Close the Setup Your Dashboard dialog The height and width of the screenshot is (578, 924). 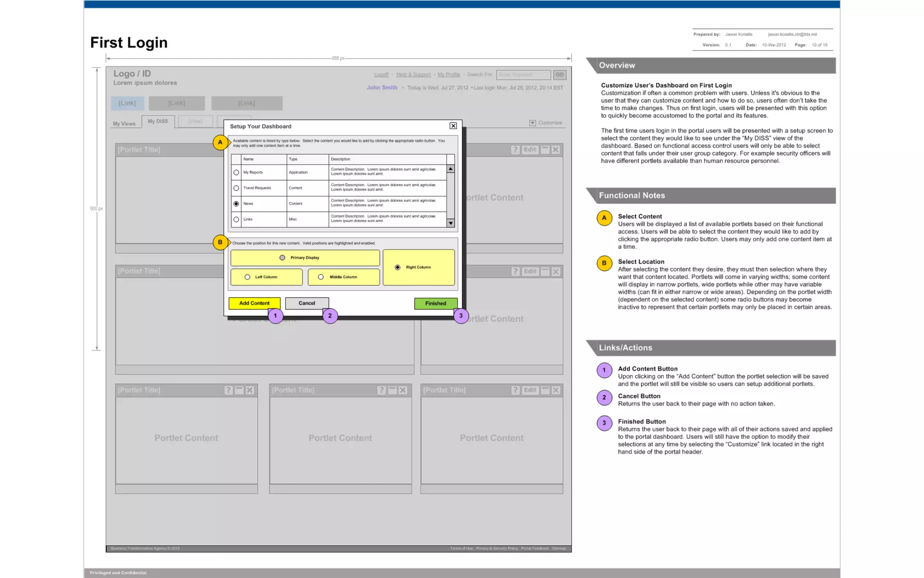pyautogui.click(x=453, y=126)
